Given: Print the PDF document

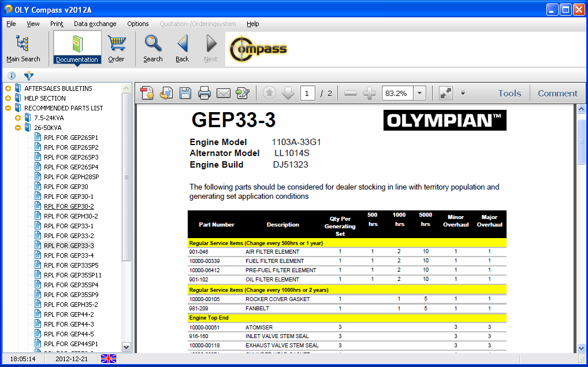Looking at the screenshot, I should click(204, 93).
